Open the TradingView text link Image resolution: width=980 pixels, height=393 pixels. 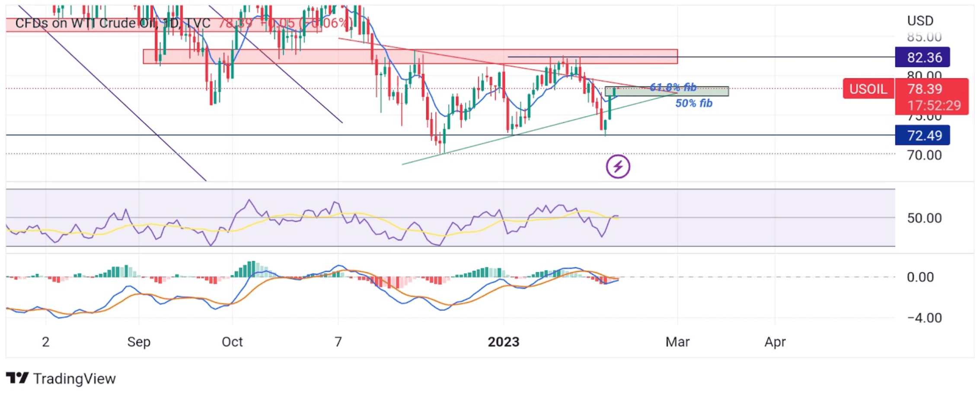(x=74, y=379)
